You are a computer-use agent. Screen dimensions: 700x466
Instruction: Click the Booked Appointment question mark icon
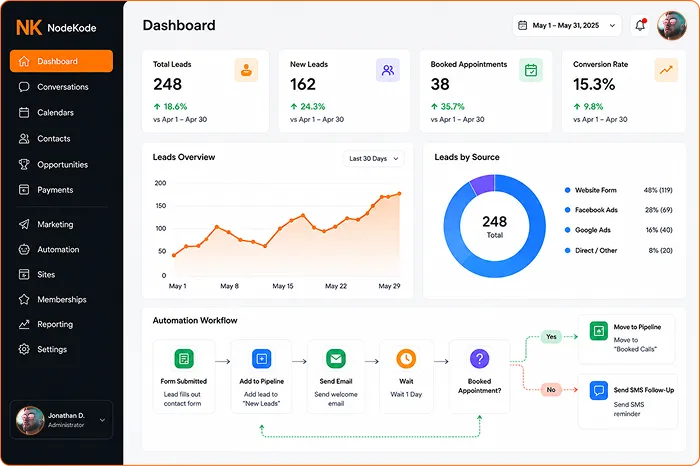tap(479, 358)
